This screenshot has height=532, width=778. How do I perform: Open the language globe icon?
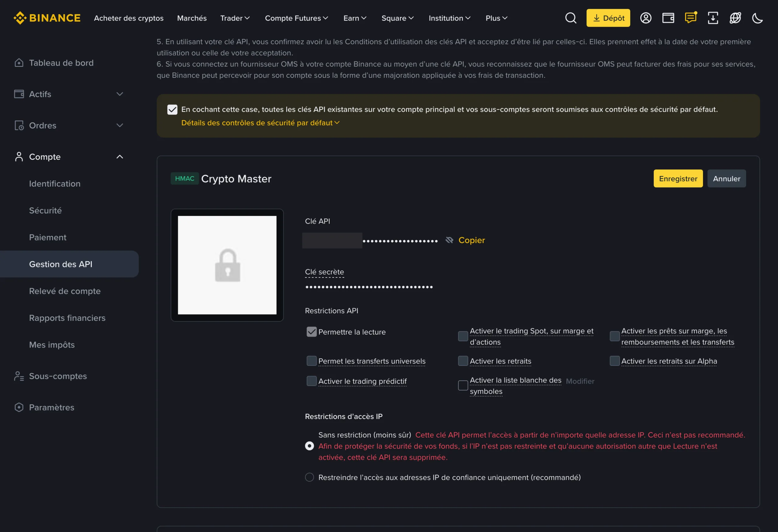(x=735, y=18)
